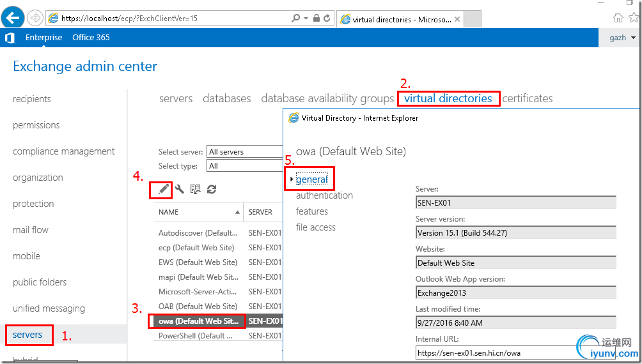The width and height of the screenshot is (642, 364).
Task: Switch to the Enterprise tab
Action: click(44, 37)
